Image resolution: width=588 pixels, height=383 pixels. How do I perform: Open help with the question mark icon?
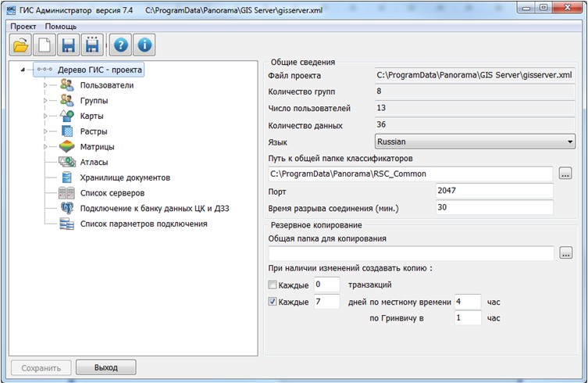121,45
